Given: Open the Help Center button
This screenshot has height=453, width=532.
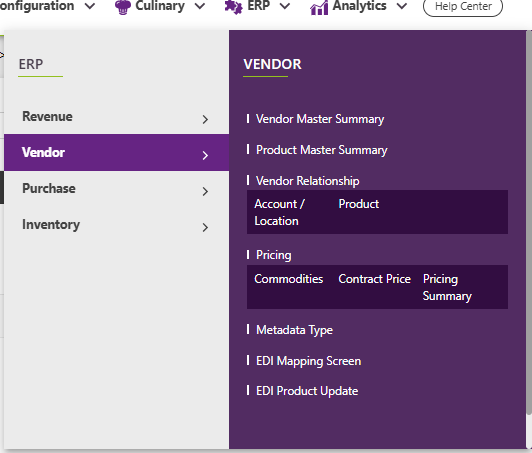Looking at the screenshot, I should click(463, 6).
